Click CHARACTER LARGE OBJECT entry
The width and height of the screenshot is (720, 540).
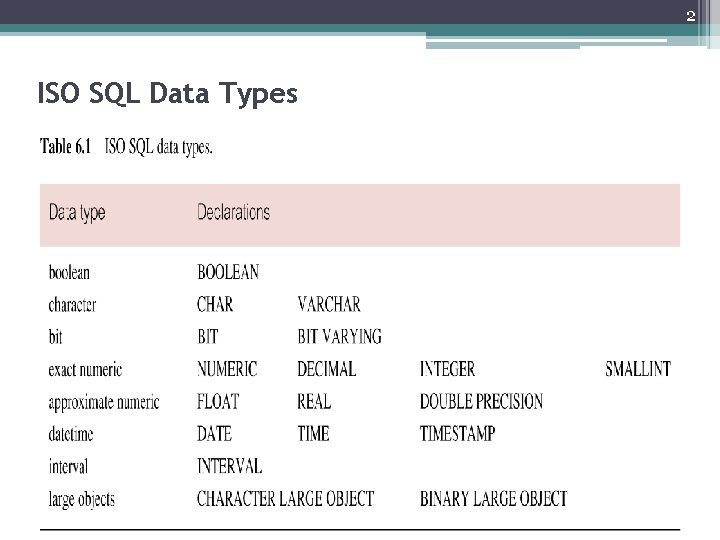pos(285,498)
